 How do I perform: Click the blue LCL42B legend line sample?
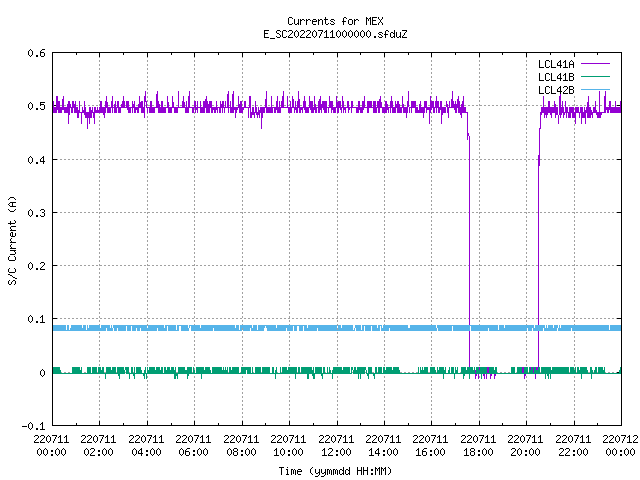595,89
